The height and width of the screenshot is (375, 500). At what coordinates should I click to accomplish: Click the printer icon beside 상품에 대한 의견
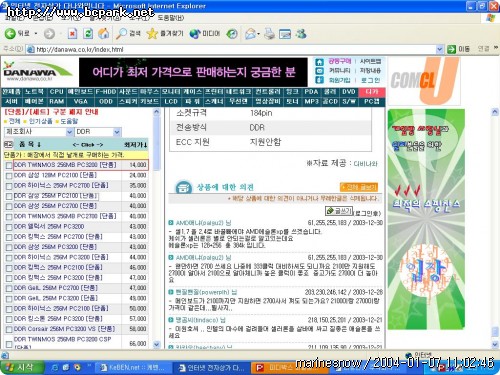(183, 187)
